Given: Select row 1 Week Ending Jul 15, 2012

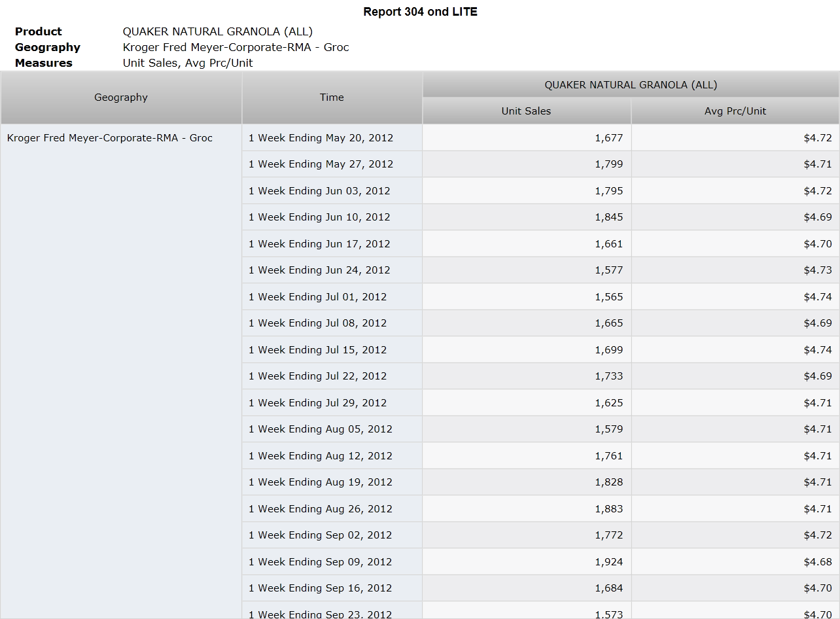Looking at the screenshot, I should pos(332,350).
